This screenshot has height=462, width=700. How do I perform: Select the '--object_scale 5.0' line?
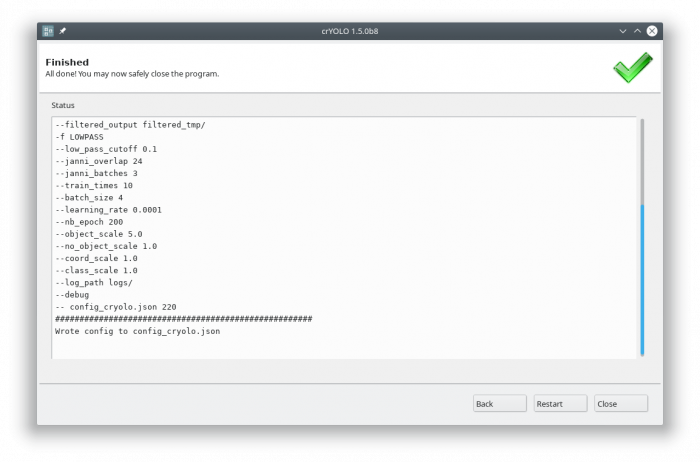[99, 234]
